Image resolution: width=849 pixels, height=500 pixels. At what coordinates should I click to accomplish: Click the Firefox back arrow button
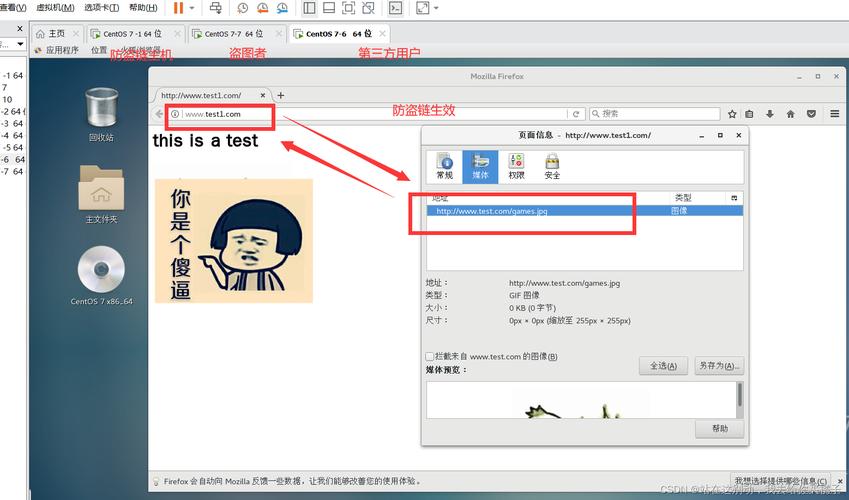(159, 114)
